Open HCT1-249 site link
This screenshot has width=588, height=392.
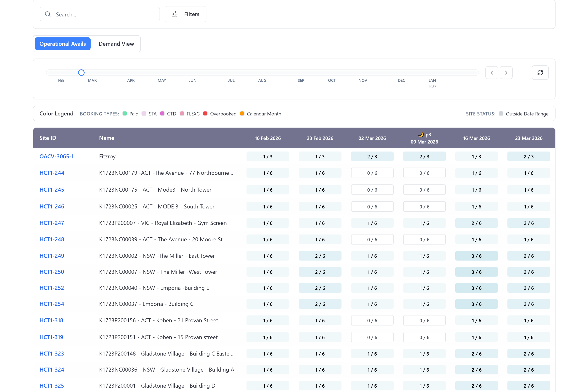click(52, 256)
